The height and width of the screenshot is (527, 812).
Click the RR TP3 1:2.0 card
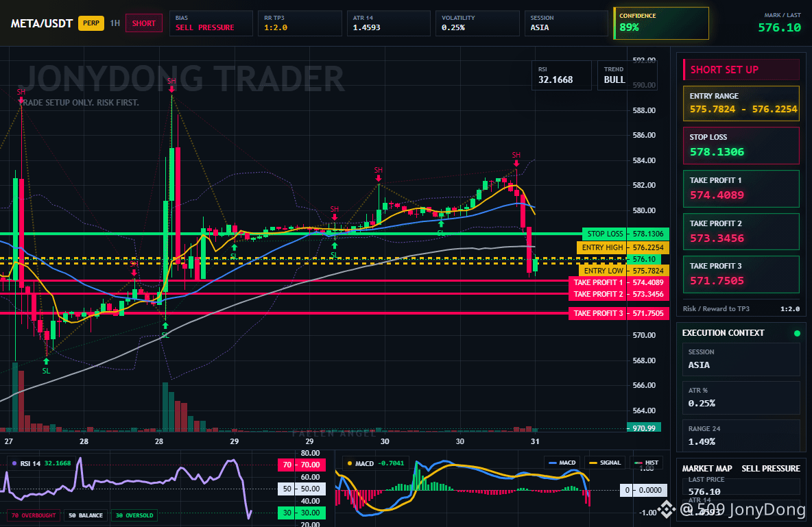(300, 23)
